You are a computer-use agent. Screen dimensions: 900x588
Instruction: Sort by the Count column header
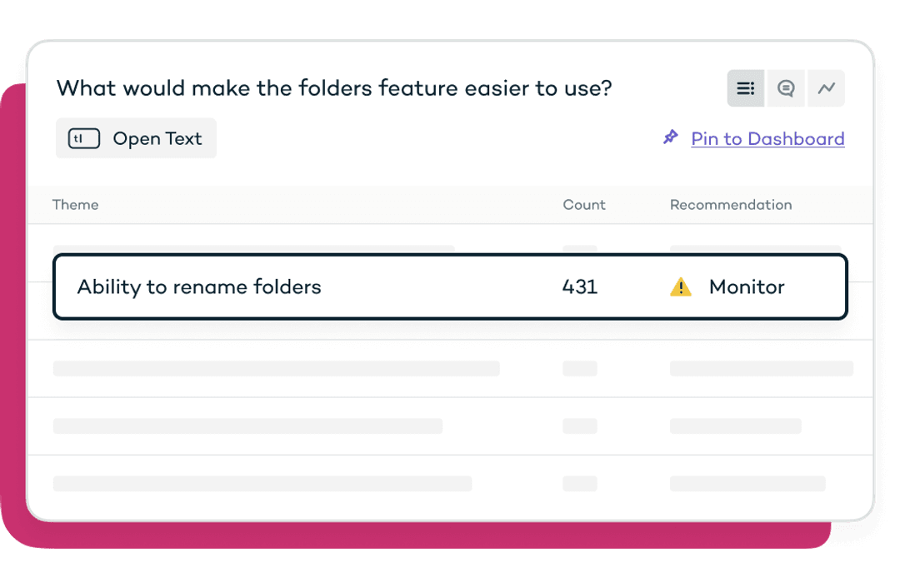583,205
